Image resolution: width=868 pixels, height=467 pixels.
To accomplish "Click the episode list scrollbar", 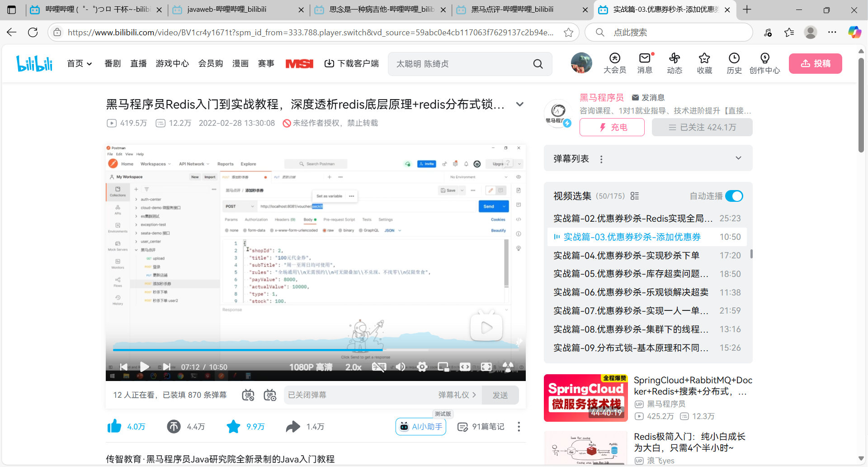I will pos(751,253).
